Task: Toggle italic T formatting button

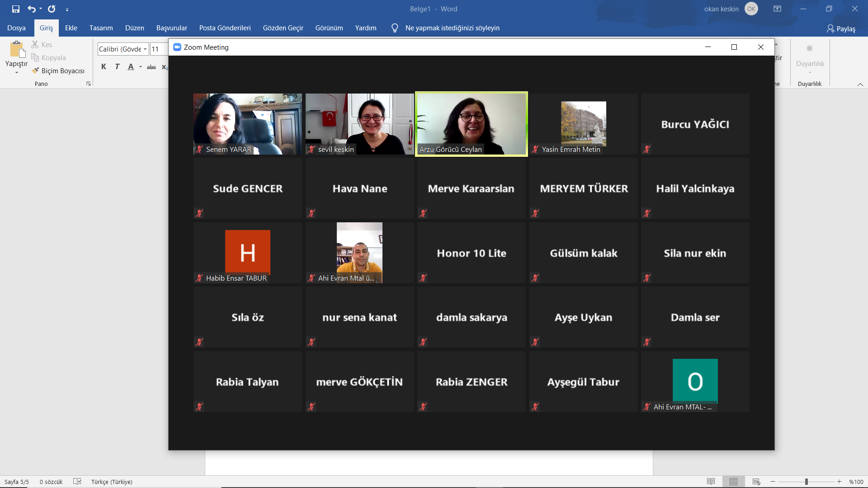Action: click(117, 67)
